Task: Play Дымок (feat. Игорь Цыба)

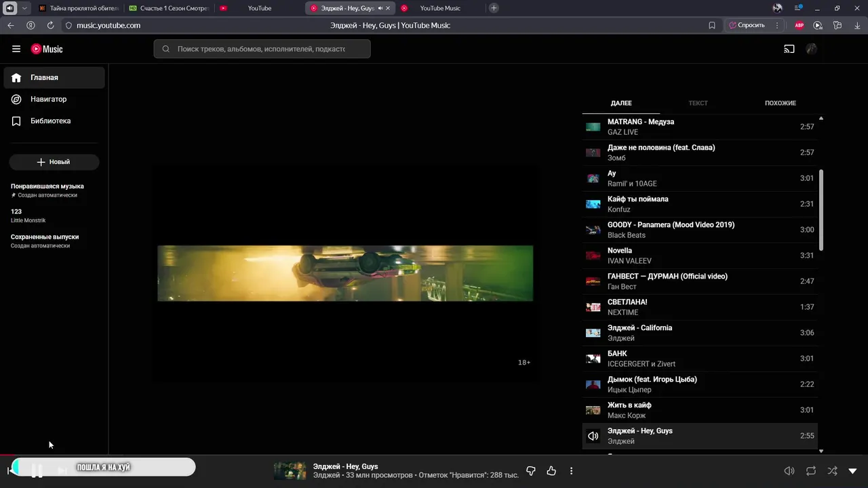Action: [700, 384]
